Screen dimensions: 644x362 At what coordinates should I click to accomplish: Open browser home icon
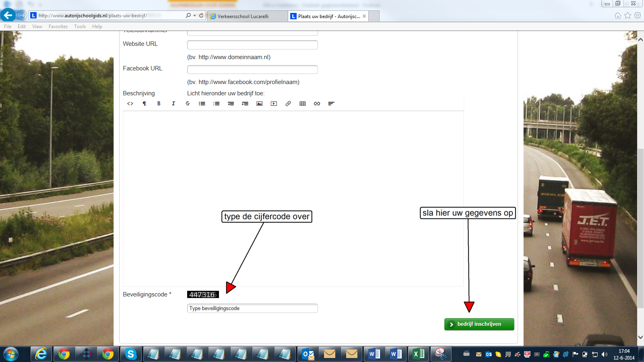tap(618, 15)
